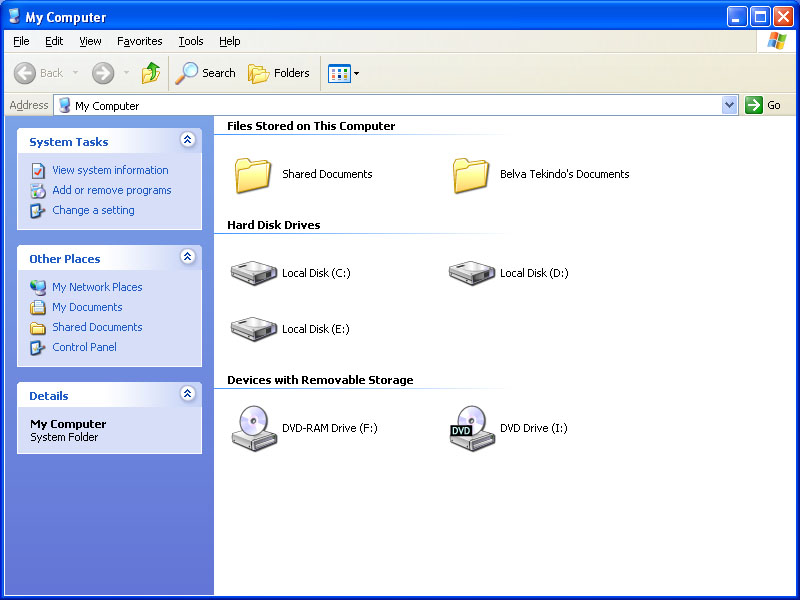Click the Windows flag logo
This screenshot has width=800, height=600.
[777, 41]
